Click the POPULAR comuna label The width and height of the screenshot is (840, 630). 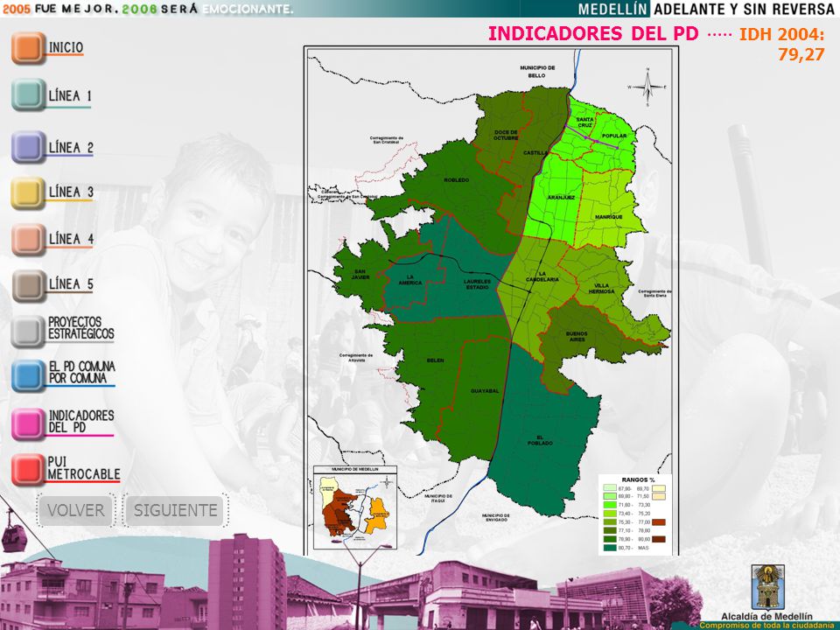613,136
